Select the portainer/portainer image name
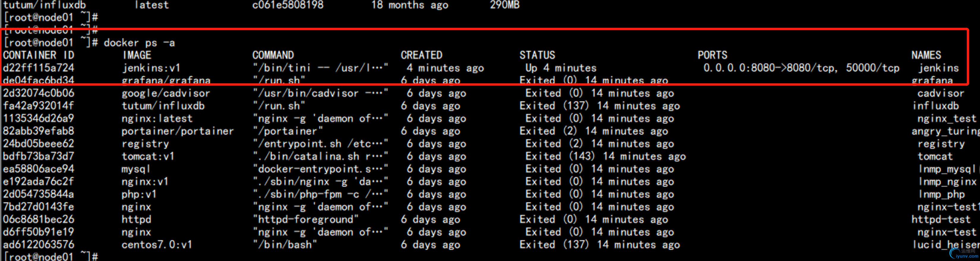Image resolution: width=980 pixels, height=261 pixels. pos(178,131)
